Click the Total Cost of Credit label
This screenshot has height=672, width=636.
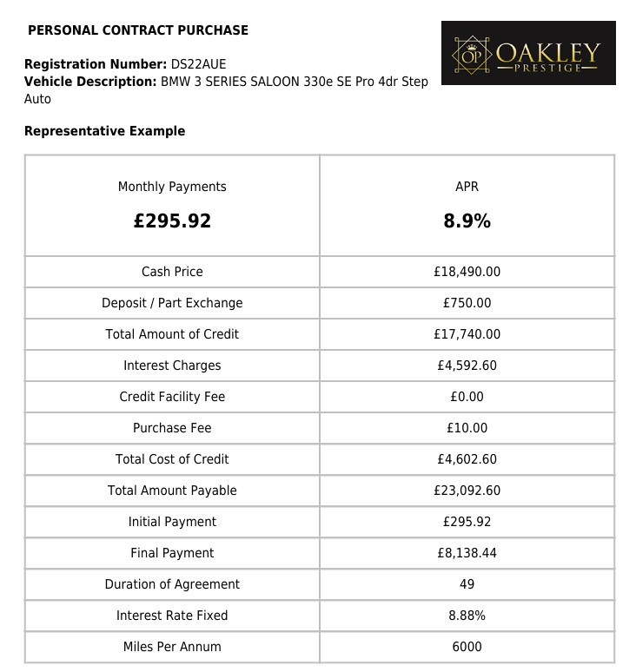[x=172, y=459]
